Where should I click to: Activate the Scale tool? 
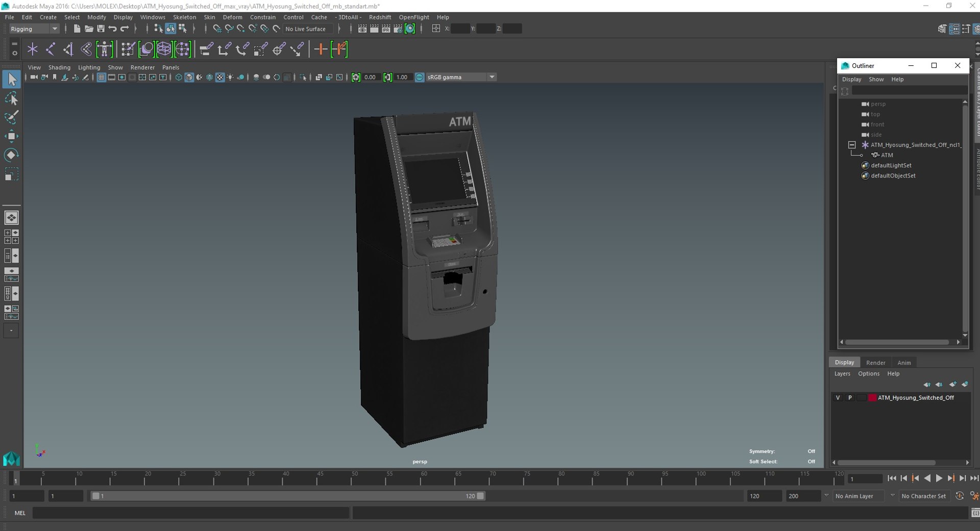click(11, 174)
